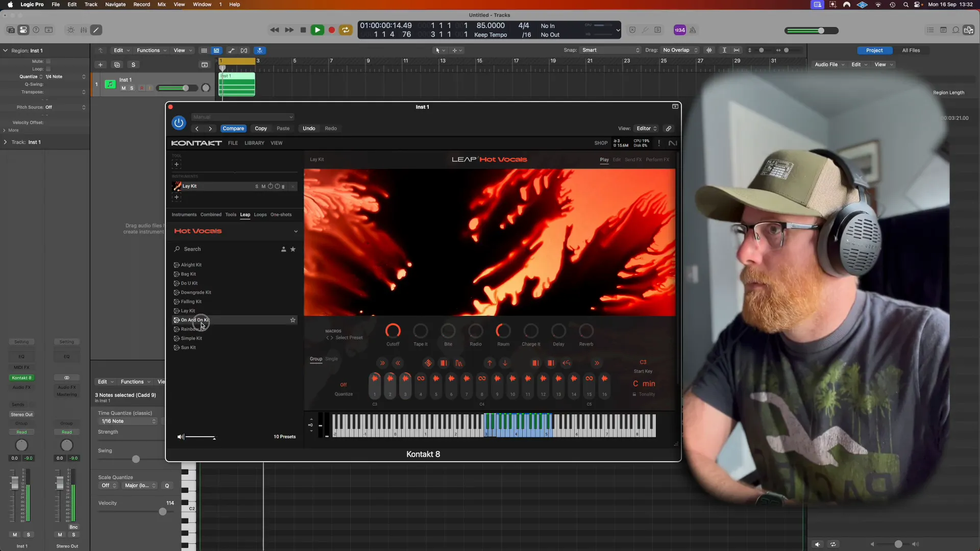
Task: Go to the next plugin preset arrow
Action: pyautogui.click(x=210, y=129)
